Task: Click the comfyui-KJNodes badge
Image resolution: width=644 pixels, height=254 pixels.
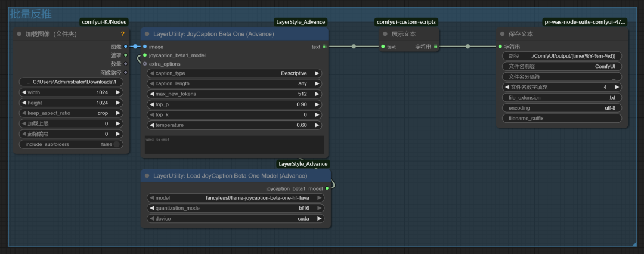Action: pyautogui.click(x=104, y=22)
